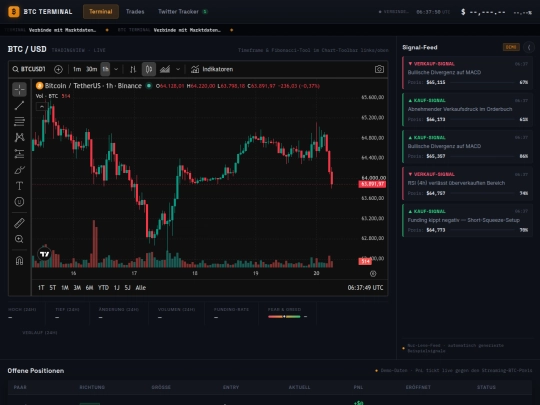Activate the zoom in tool
The width and height of the screenshot is (540, 405).
(x=19, y=239)
